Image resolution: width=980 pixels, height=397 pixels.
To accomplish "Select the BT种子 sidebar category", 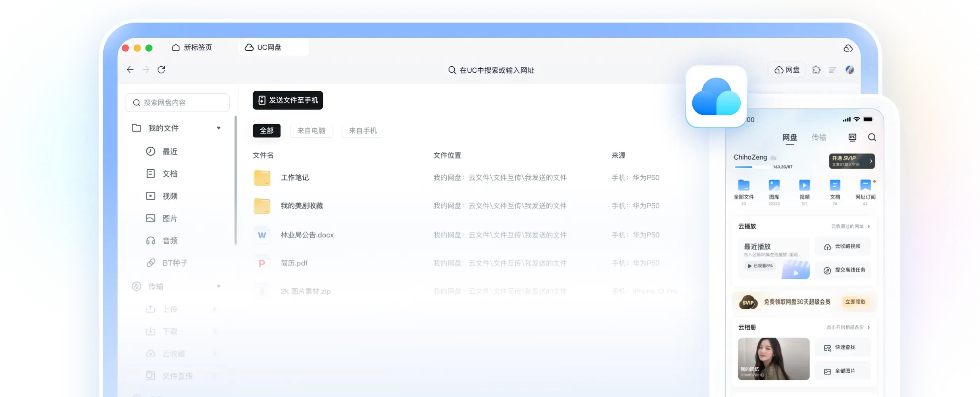I will (175, 263).
